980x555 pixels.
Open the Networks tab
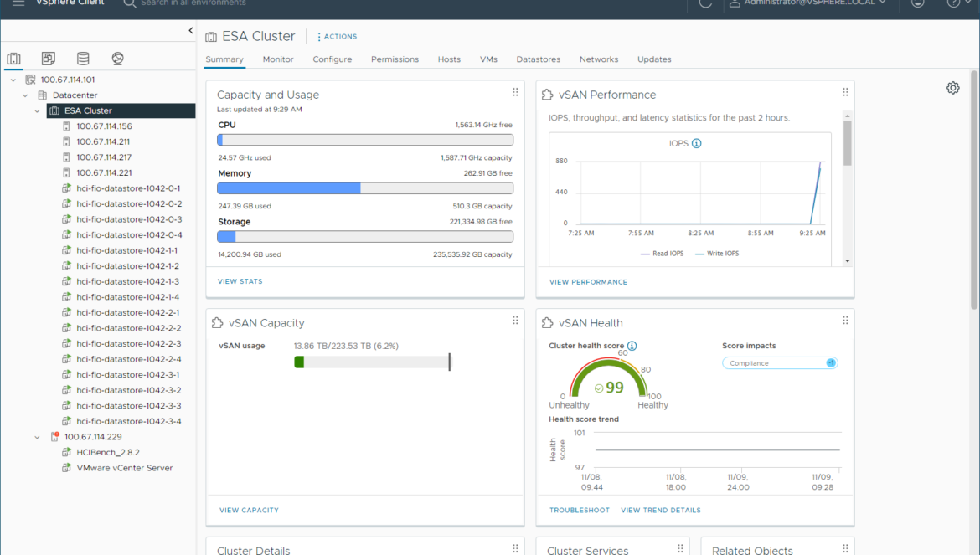599,59
